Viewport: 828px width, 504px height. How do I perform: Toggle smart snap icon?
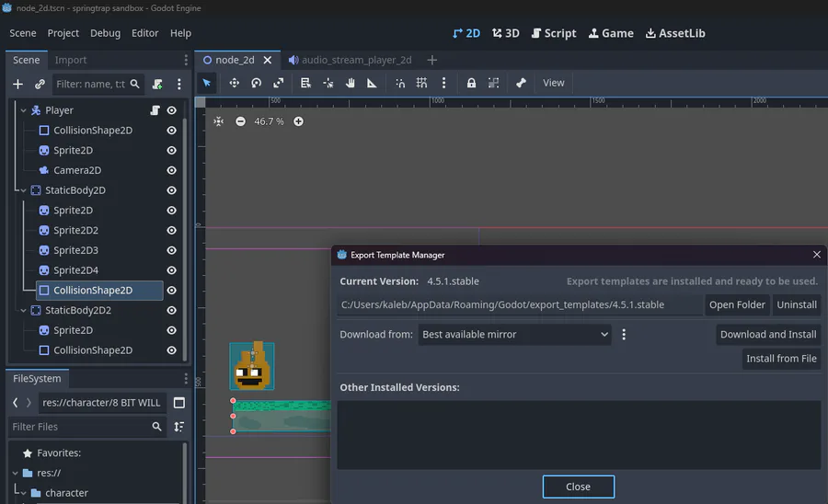coord(400,83)
